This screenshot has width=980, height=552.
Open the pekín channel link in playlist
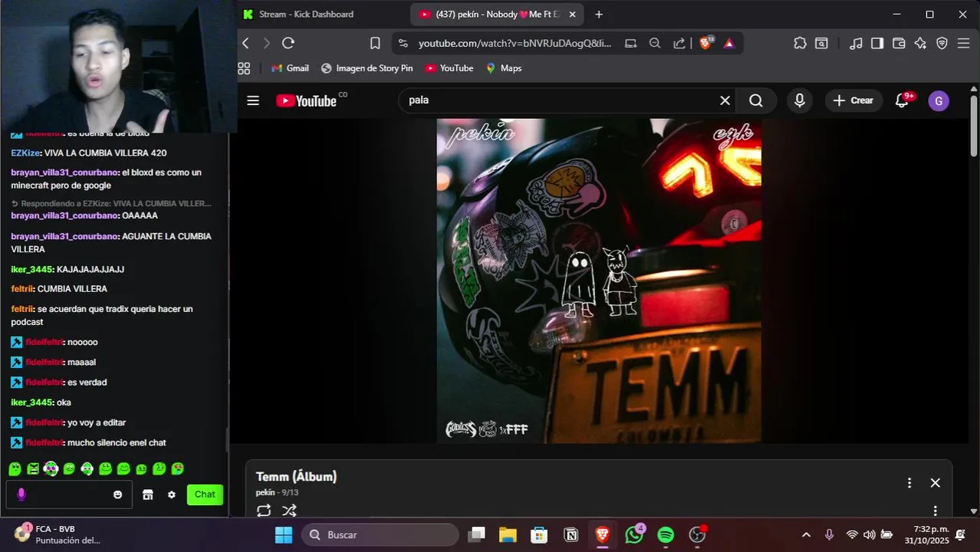(x=265, y=492)
